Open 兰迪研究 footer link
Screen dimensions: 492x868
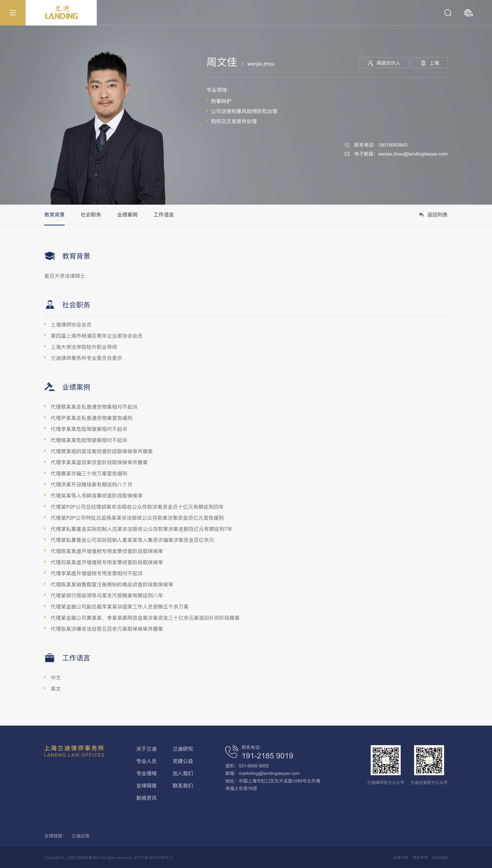[183, 749]
